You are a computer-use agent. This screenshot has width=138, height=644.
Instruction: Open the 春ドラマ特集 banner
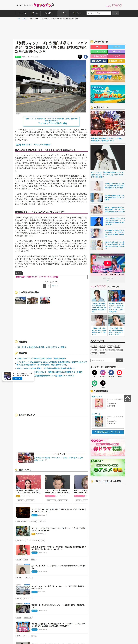point(108,447)
